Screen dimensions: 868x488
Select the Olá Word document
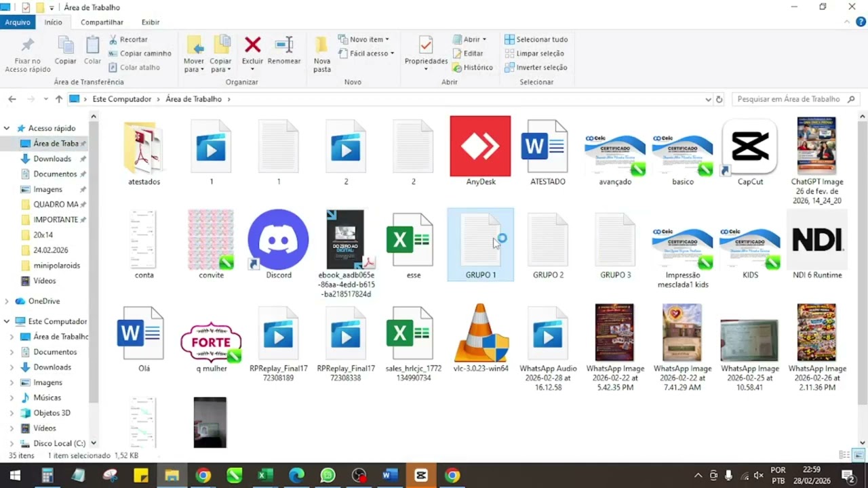click(x=144, y=333)
